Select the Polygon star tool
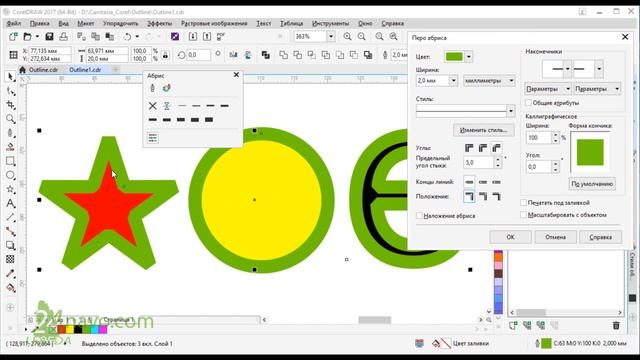 [10, 189]
